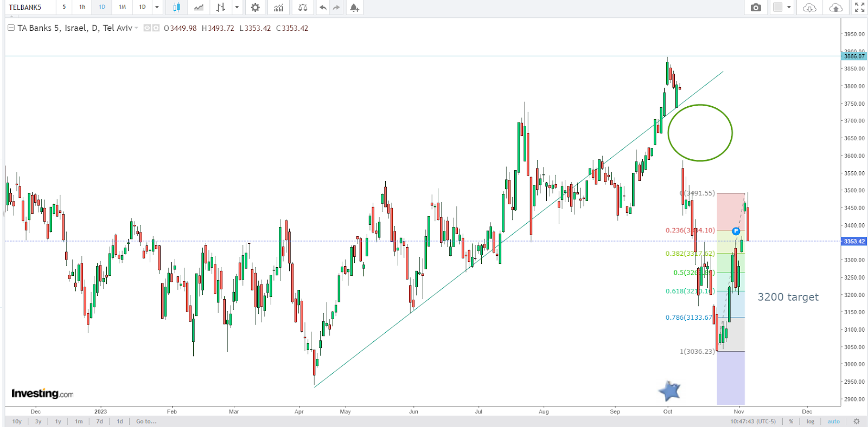The width and height of the screenshot is (868, 427).
Task: Take a chart snapshot with camera icon
Action: [x=756, y=7]
